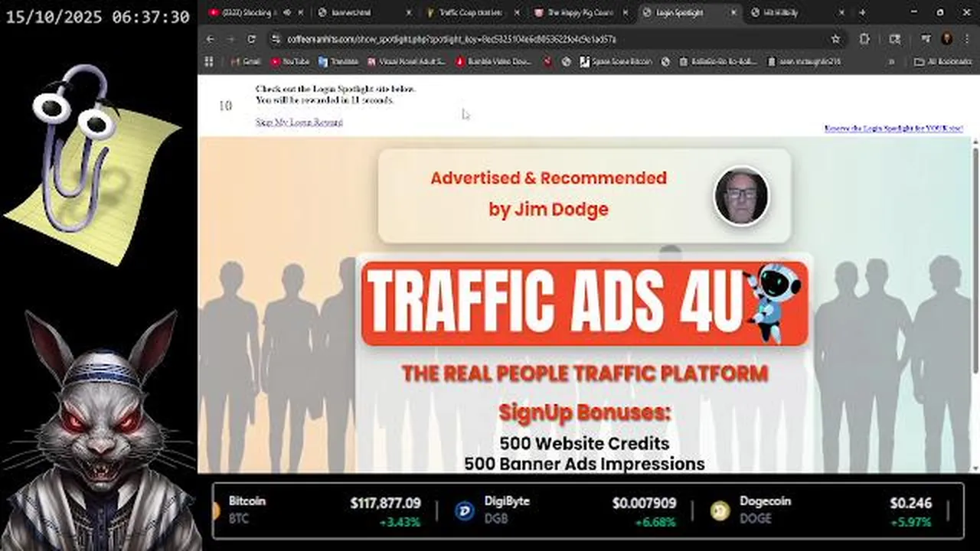This screenshot has width=980, height=551.
Task: Open the browser extensions puzzle icon
Action: 865,39
